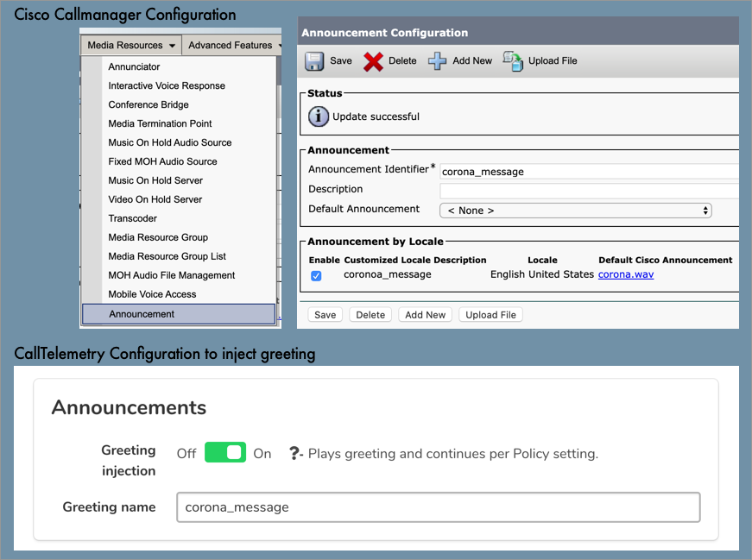Click the Save disk icon in Announcement Configuration toolbar
Screen dimensions: 752x560
click(x=315, y=60)
